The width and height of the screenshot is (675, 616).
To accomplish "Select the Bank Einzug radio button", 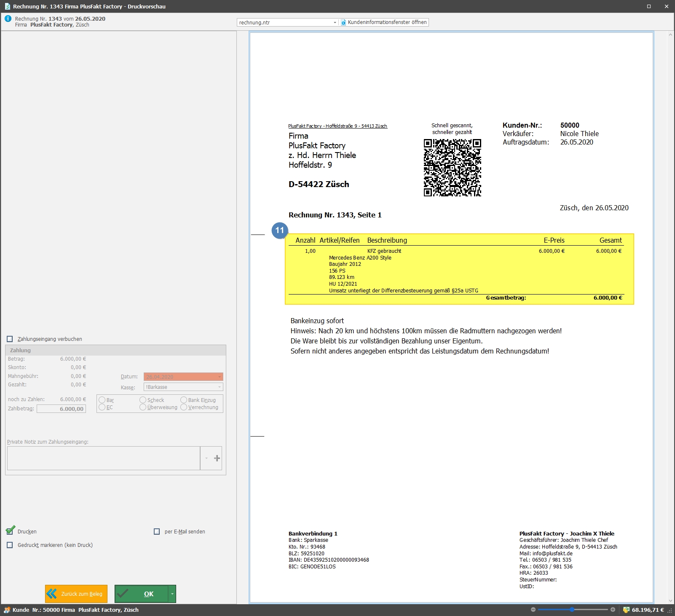I will click(x=184, y=400).
